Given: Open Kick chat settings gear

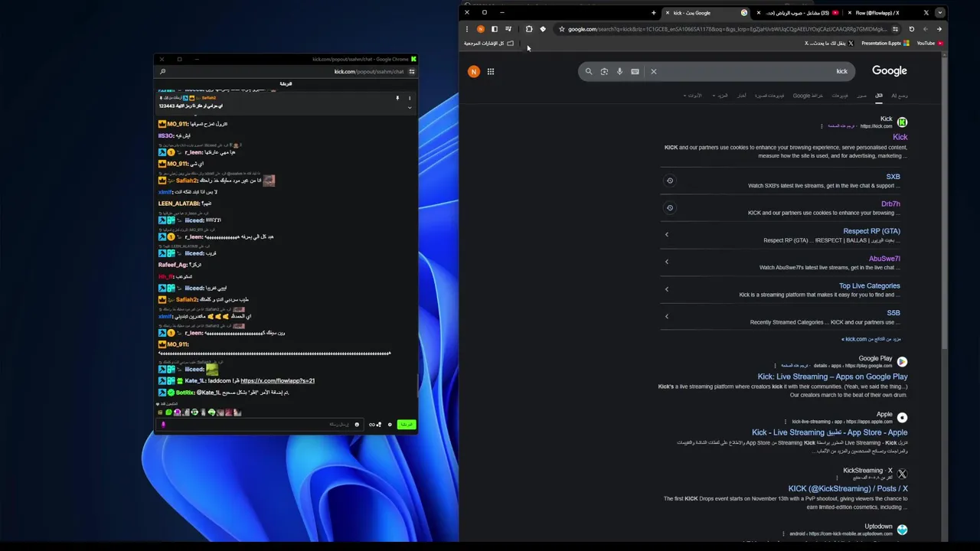Looking at the screenshot, I should (x=390, y=425).
